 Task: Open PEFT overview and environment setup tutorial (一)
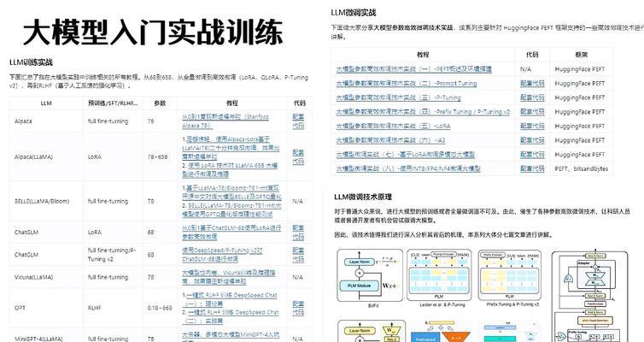pos(413,69)
